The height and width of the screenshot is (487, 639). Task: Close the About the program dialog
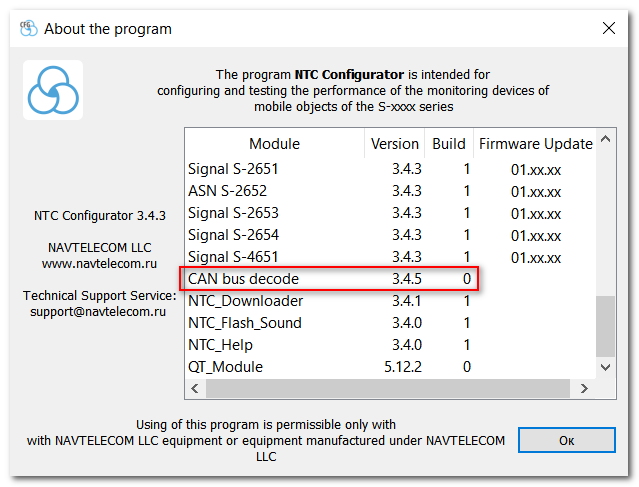pos(608,29)
